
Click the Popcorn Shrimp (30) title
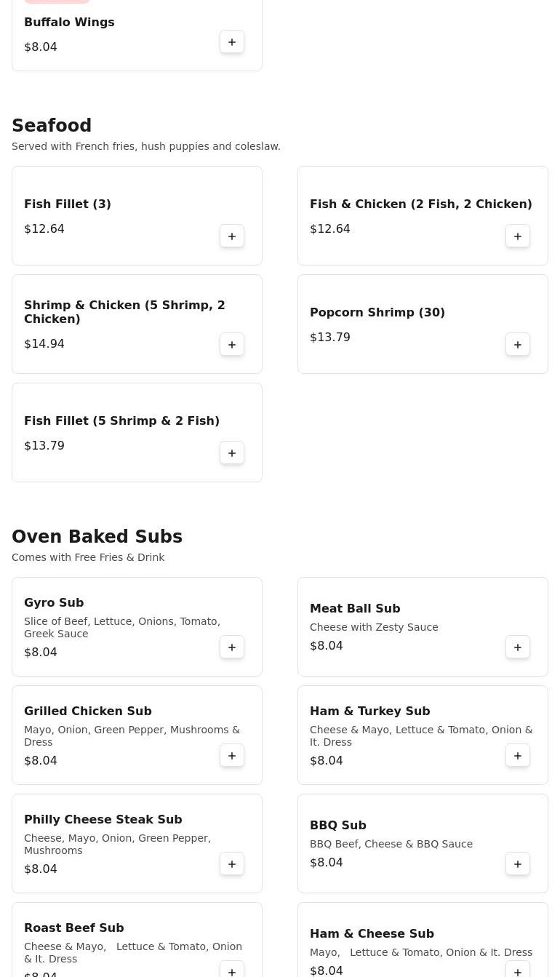pyautogui.click(x=377, y=313)
